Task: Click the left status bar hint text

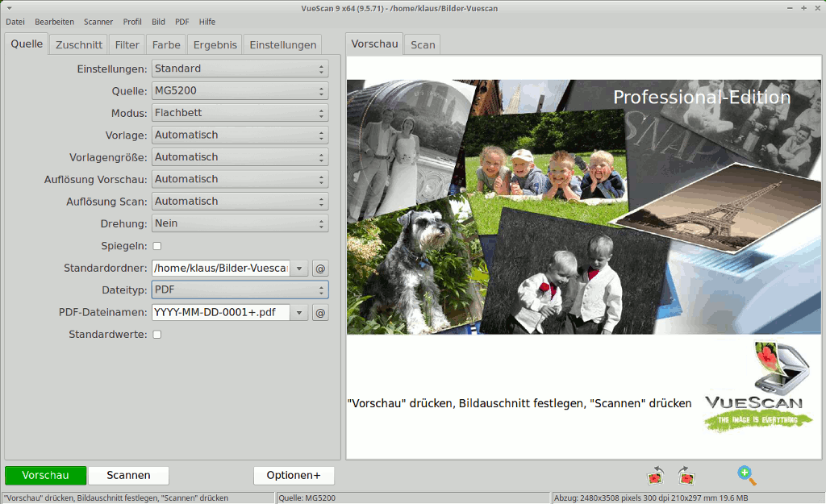Action: (x=116, y=498)
